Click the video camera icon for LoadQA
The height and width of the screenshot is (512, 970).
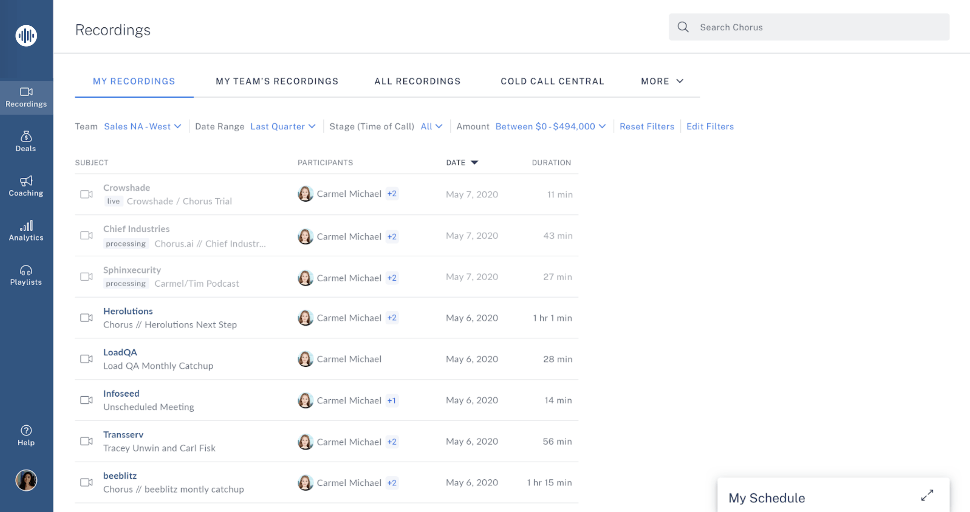coord(87,359)
